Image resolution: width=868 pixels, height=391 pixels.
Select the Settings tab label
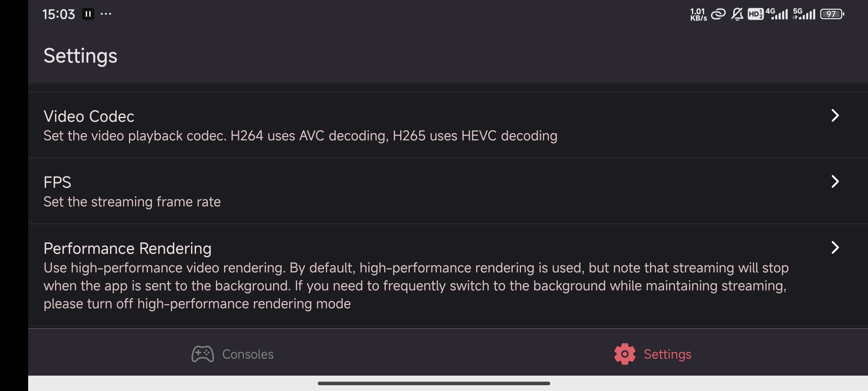tap(667, 354)
